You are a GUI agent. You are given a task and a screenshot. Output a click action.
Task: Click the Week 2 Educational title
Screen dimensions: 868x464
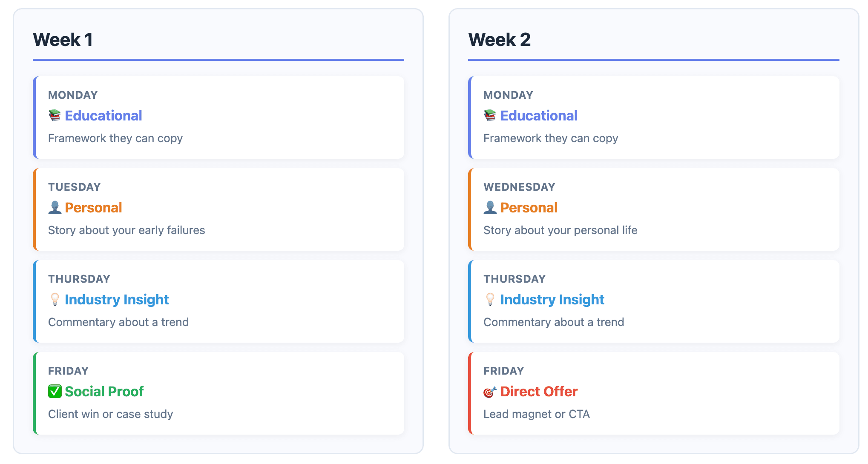[x=539, y=115]
